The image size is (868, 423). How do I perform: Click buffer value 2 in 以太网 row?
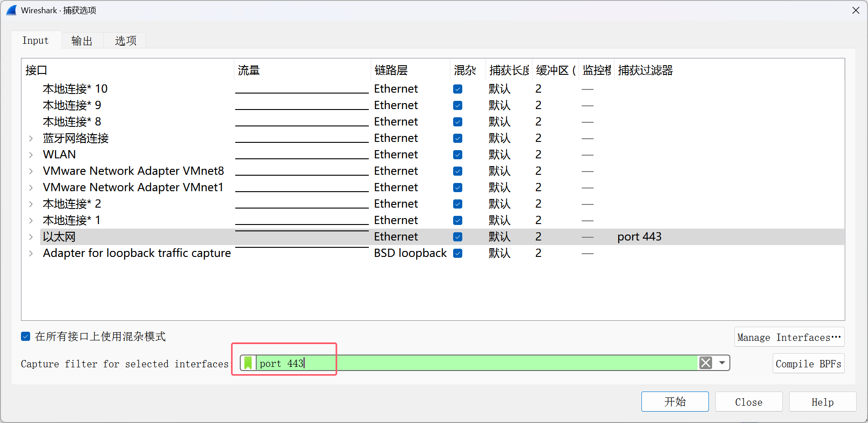(538, 237)
